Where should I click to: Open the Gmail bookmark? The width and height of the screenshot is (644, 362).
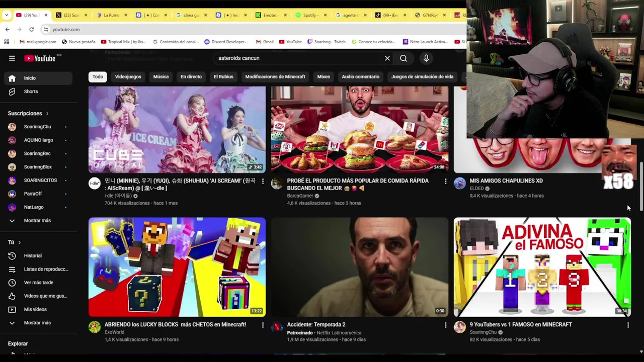pyautogui.click(x=265, y=42)
